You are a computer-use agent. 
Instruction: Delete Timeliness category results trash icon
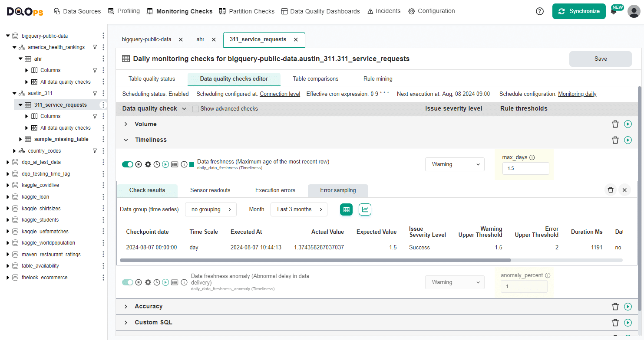(615, 140)
